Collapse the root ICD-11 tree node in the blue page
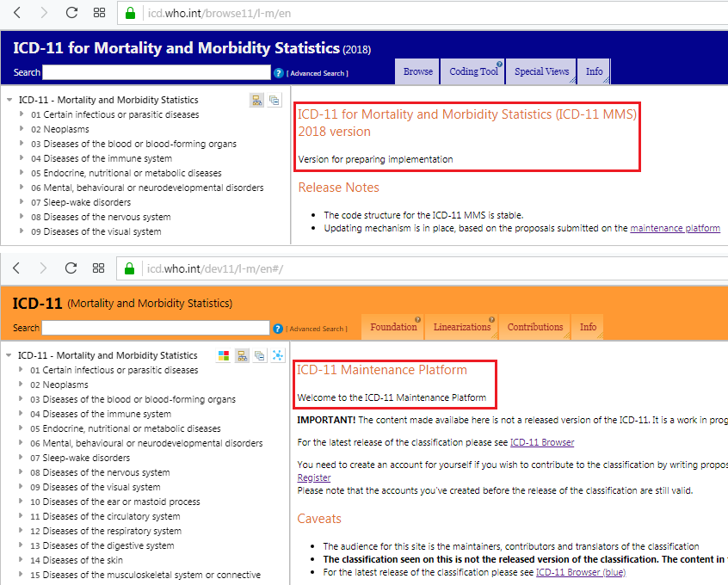Viewport: 728px width, 585px height. [x=9, y=100]
